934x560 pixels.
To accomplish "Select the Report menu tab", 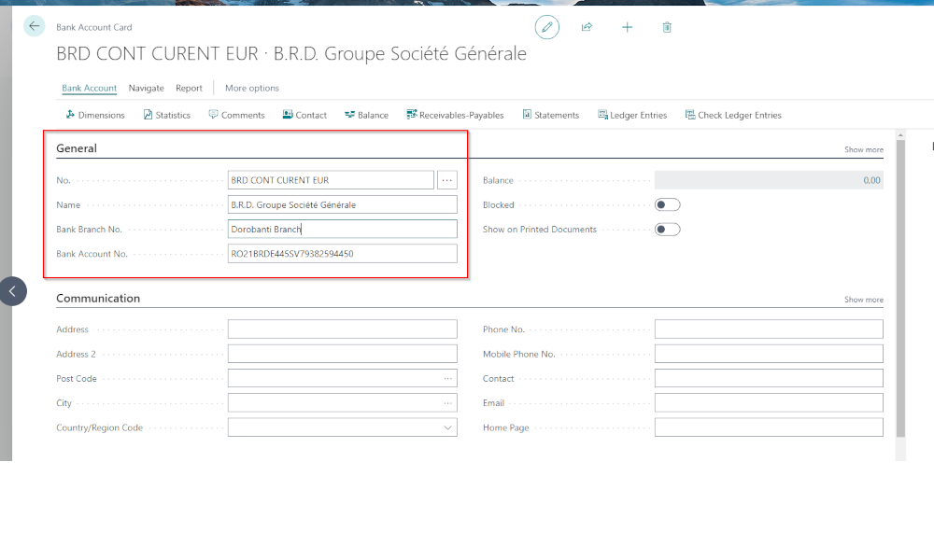I will click(189, 88).
